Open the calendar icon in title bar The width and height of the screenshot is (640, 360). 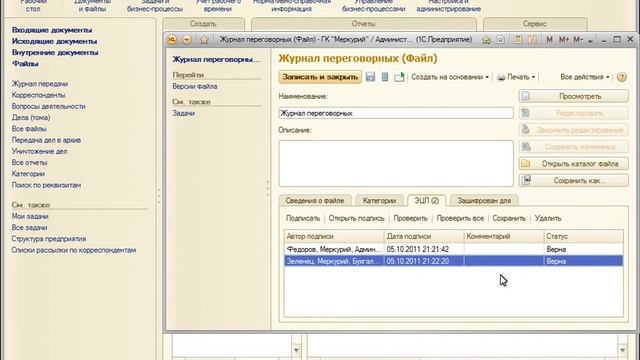point(532,40)
